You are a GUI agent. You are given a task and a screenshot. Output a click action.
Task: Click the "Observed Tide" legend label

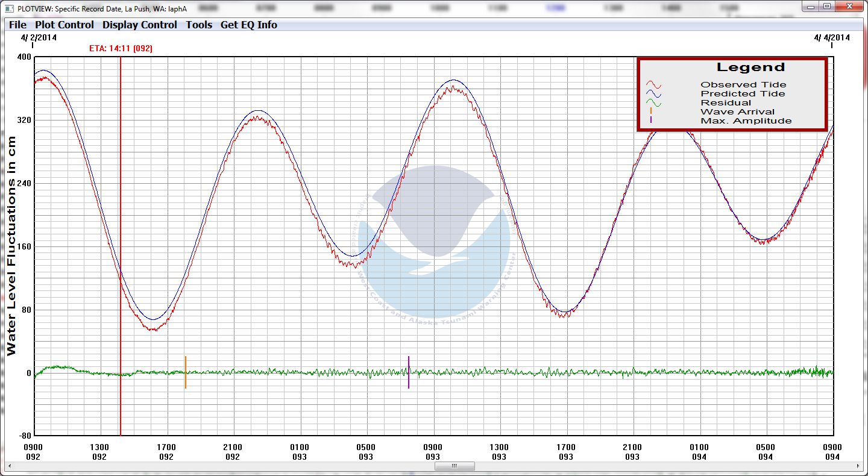pos(743,85)
